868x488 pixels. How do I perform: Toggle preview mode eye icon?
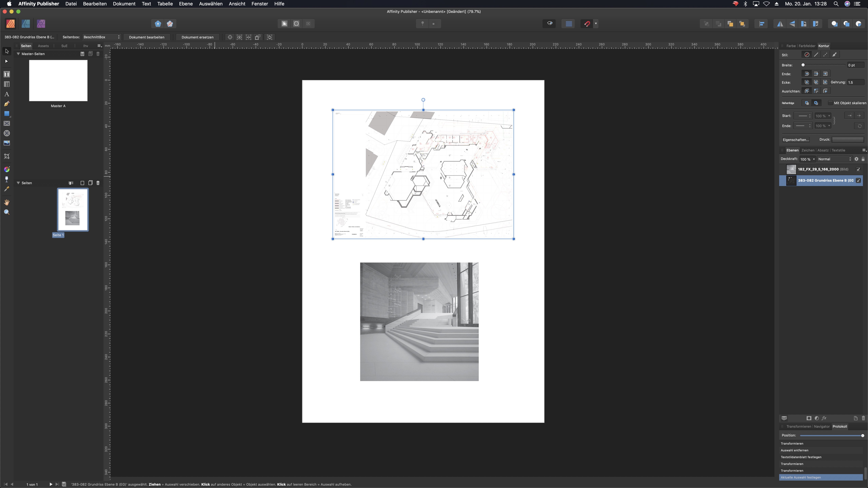coord(550,24)
